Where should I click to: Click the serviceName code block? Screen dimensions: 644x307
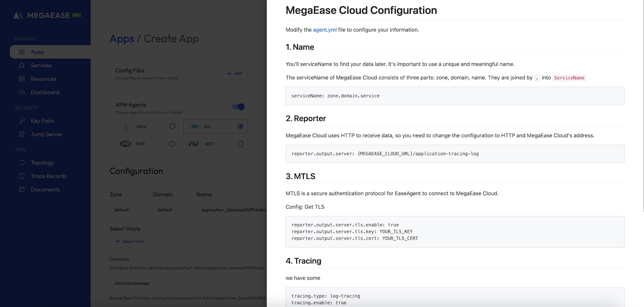click(455, 96)
